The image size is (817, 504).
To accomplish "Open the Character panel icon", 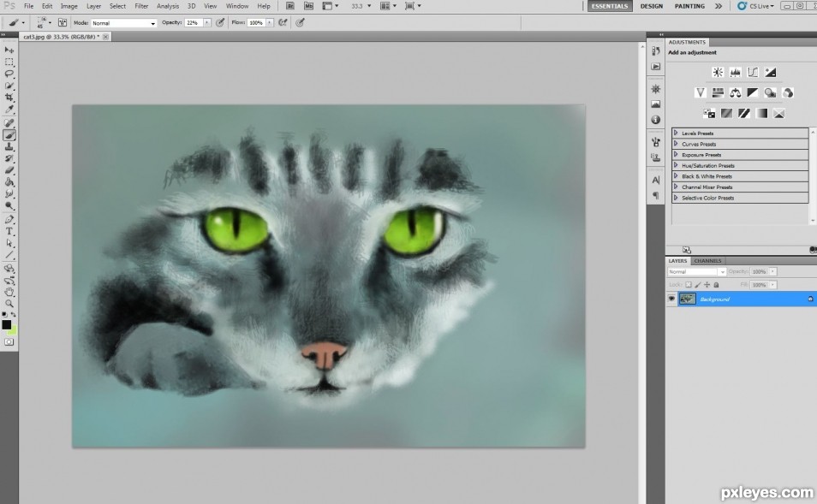I will (x=655, y=181).
